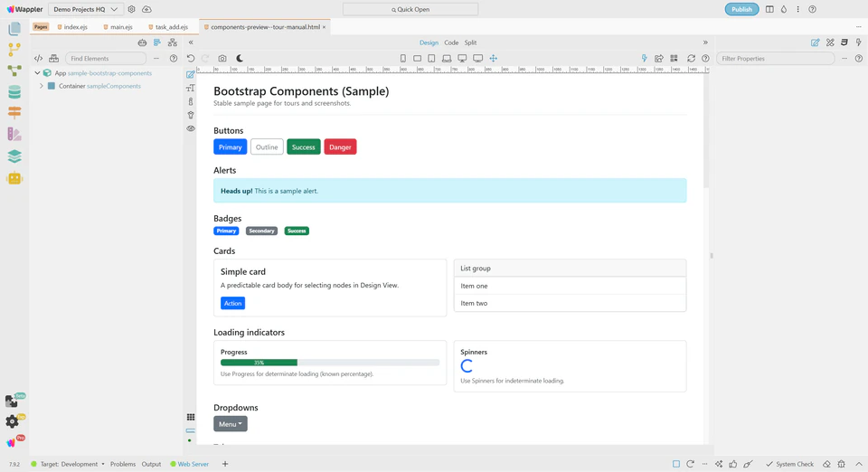Select the mobile phone viewport size
Viewport: 868px width, 472px height.
(x=403, y=58)
